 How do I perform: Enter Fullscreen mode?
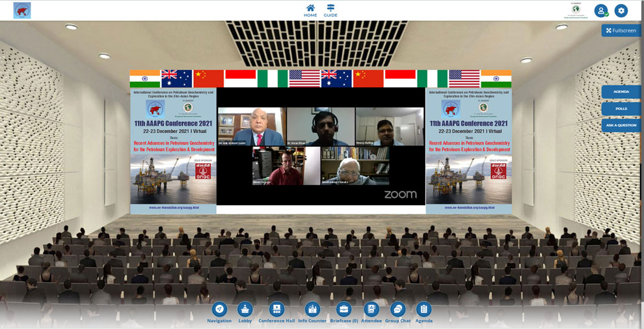tap(621, 31)
